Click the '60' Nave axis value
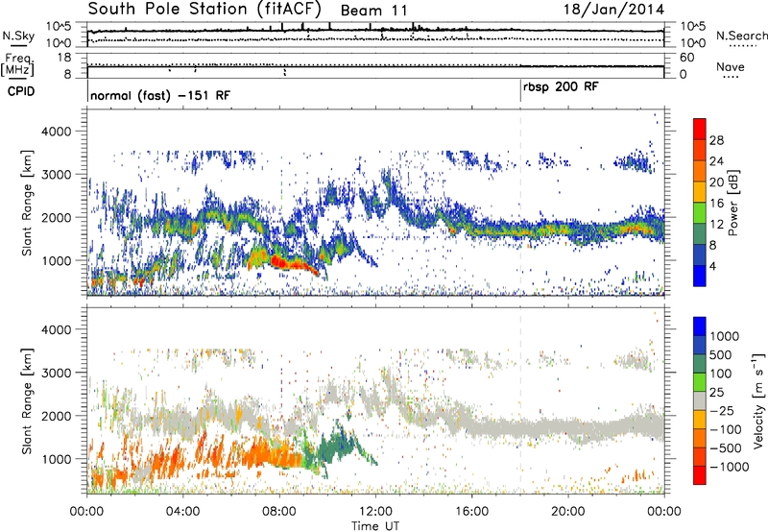The image size is (768, 532). coord(686,58)
